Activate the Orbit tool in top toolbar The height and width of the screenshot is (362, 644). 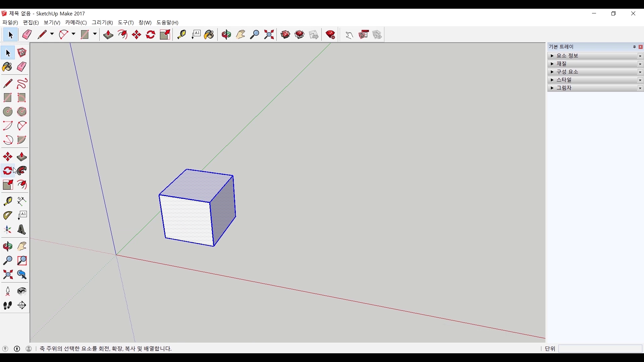tap(226, 35)
